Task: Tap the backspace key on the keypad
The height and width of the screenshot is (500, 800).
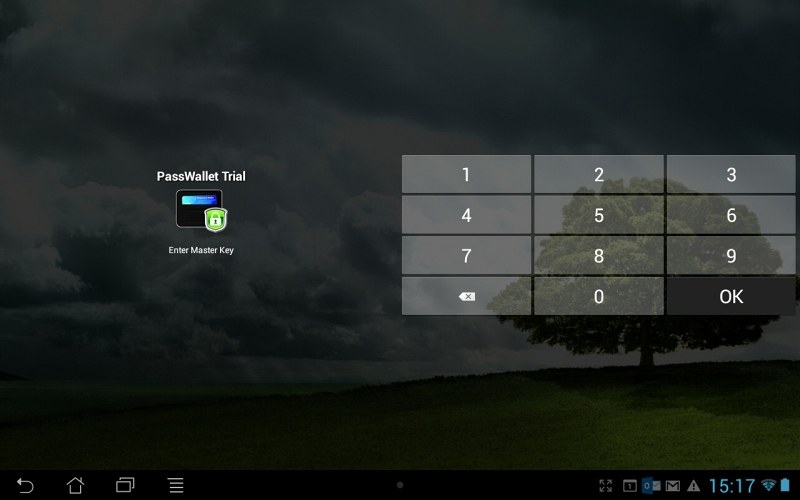Action: [466, 297]
